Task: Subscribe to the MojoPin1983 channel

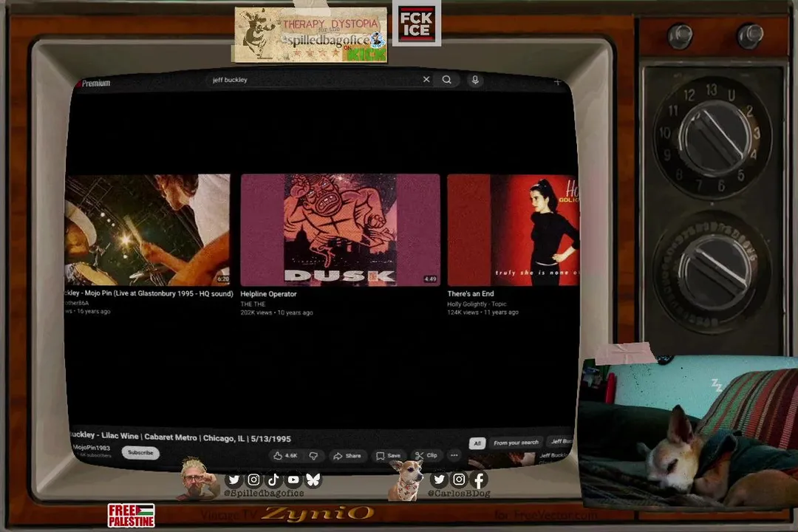Action: (x=140, y=453)
